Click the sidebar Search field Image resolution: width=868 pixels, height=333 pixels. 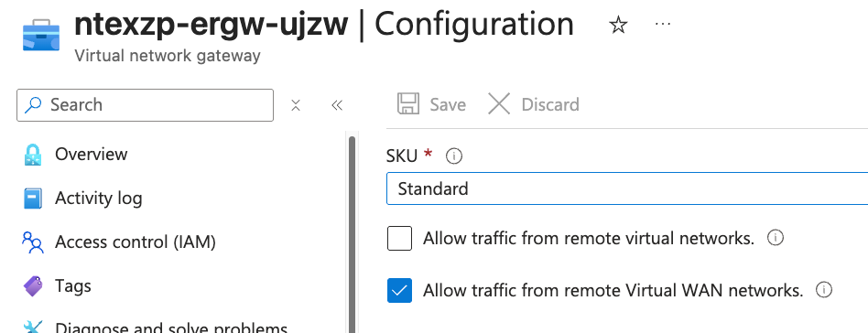[x=145, y=105]
